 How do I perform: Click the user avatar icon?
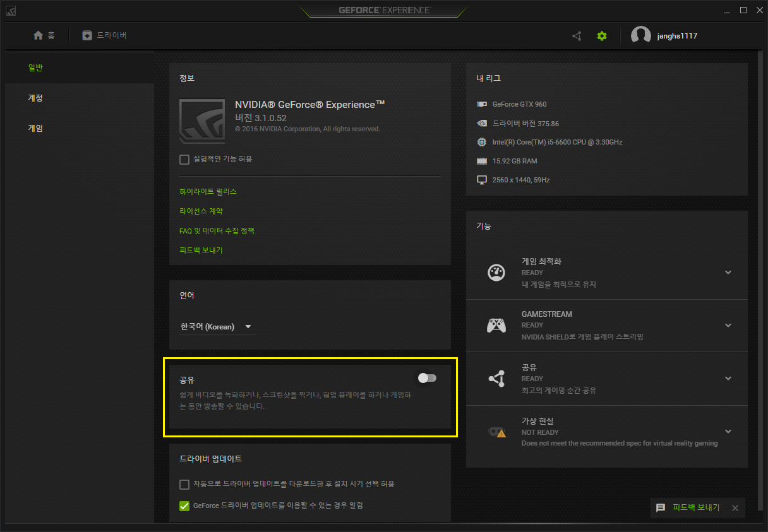(641, 36)
